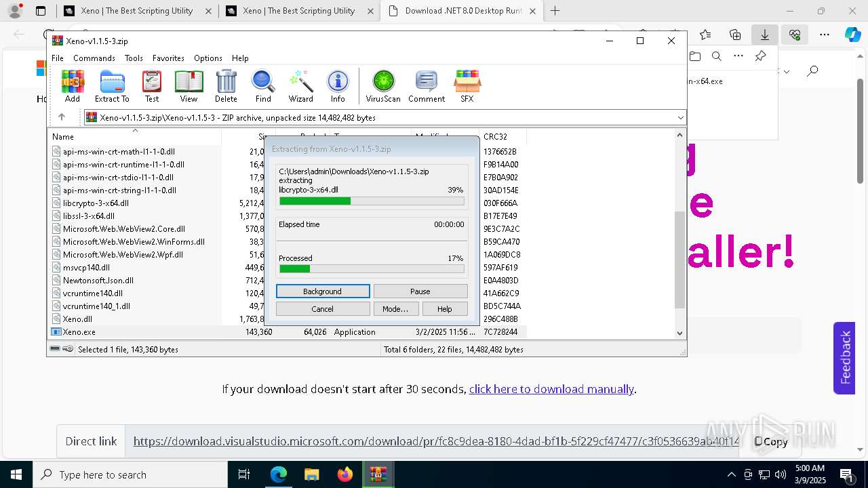
Task: Show hidden system tray icons chevron
Action: tap(731, 474)
